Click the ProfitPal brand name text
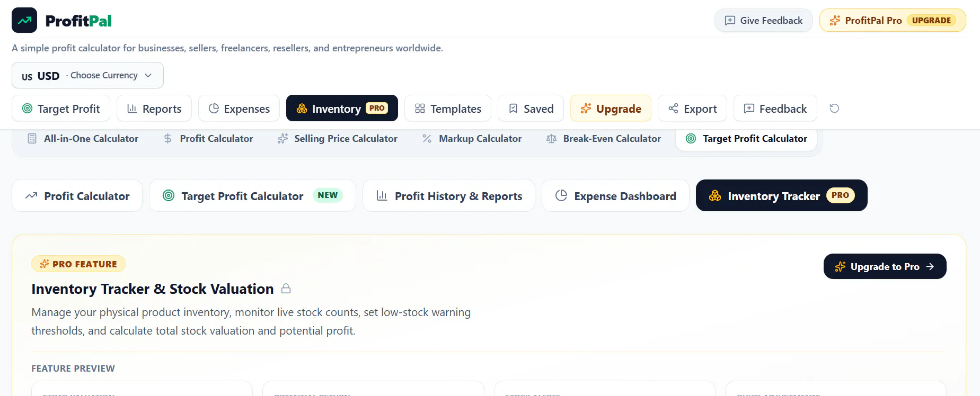The image size is (980, 396). click(x=78, y=21)
